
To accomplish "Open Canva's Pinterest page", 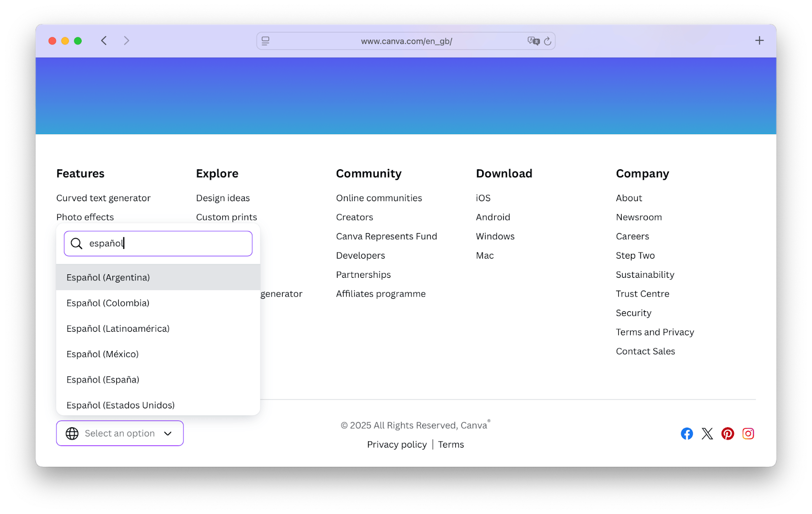I will pyautogui.click(x=727, y=433).
